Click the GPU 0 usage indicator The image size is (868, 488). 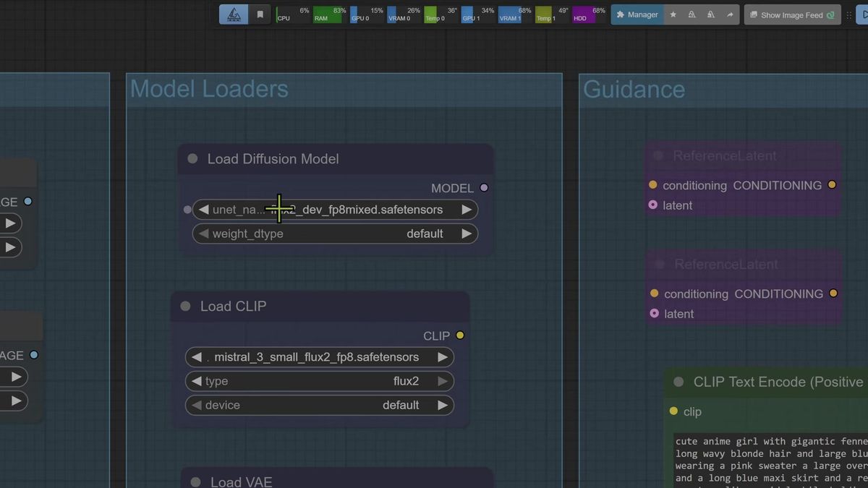(x=367, y=14)
